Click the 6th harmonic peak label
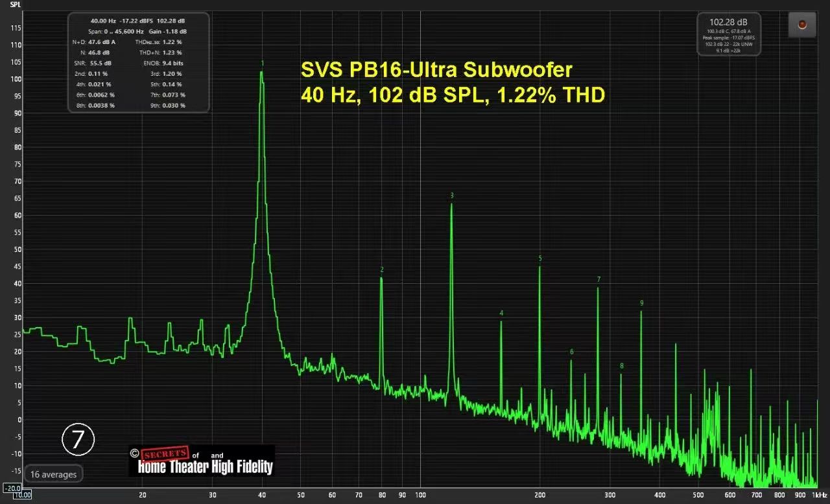This screenshot has width=830, height=504. pyautogui.click(x=571, y=352)
